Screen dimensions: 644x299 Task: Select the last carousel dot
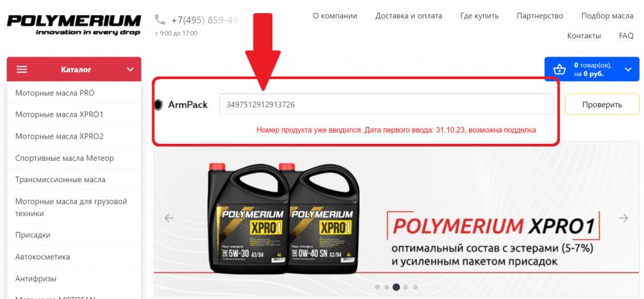point(415,287)
